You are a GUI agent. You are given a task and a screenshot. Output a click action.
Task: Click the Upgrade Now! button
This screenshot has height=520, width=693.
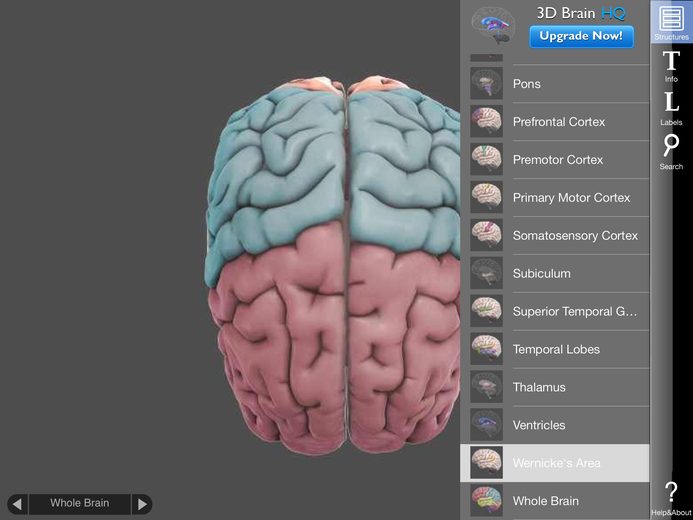click(581, 36)
